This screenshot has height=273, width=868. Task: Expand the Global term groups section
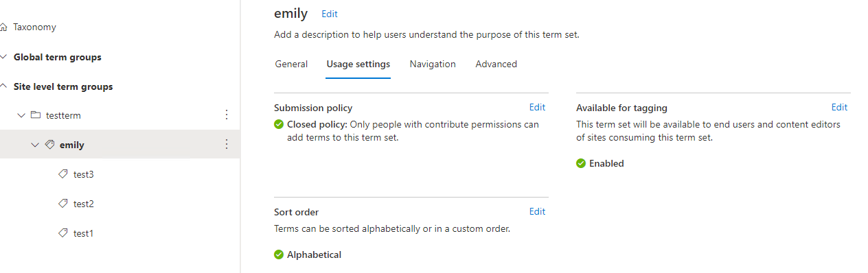3,57
